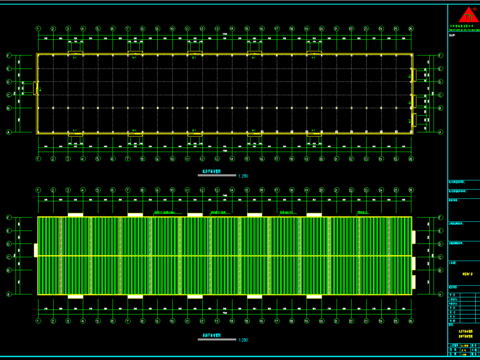
Task: Select the cyan title text under the upper floor plan
Action: [212, 171]
